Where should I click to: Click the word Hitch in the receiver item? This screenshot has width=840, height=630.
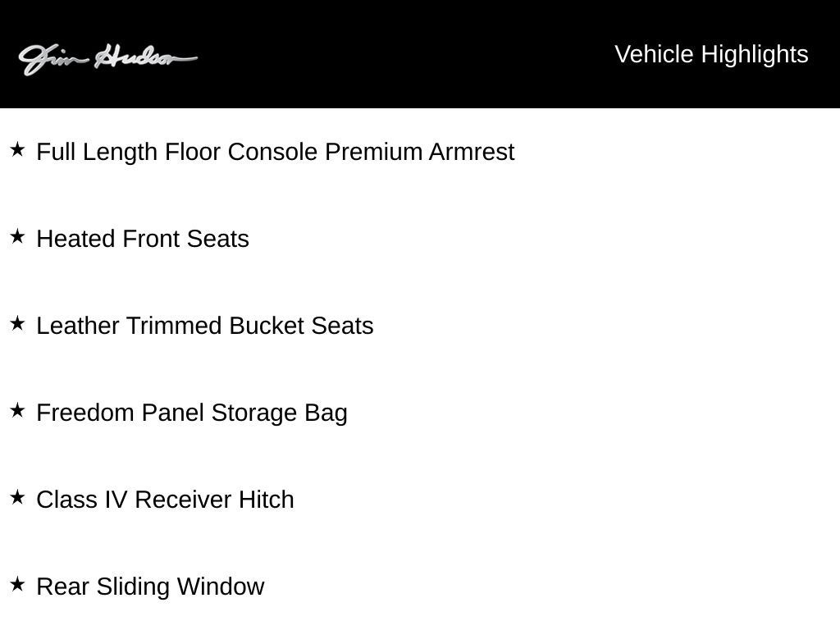(266, 500)
